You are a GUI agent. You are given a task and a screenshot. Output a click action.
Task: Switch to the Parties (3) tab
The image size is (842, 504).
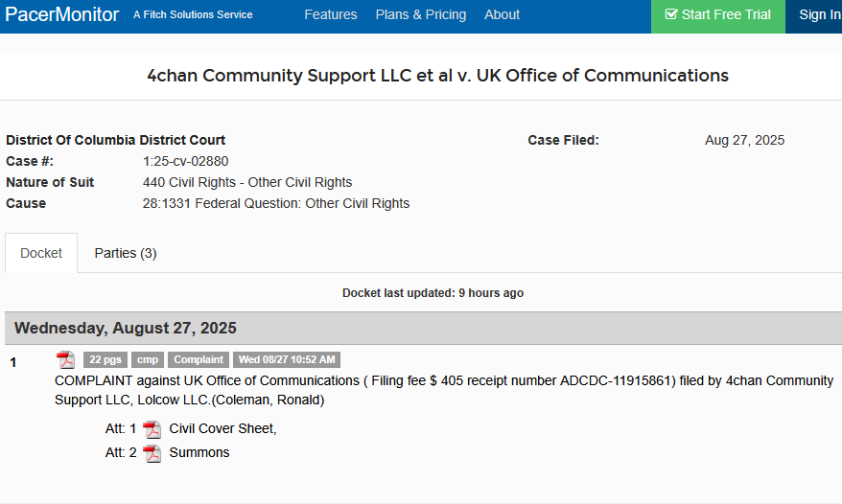(x=126, y=253)
